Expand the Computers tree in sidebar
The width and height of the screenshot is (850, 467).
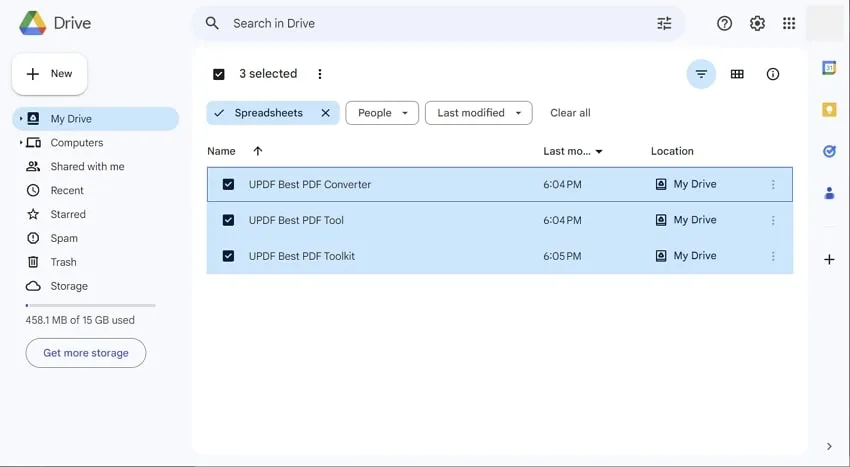[x=21, y=143]
